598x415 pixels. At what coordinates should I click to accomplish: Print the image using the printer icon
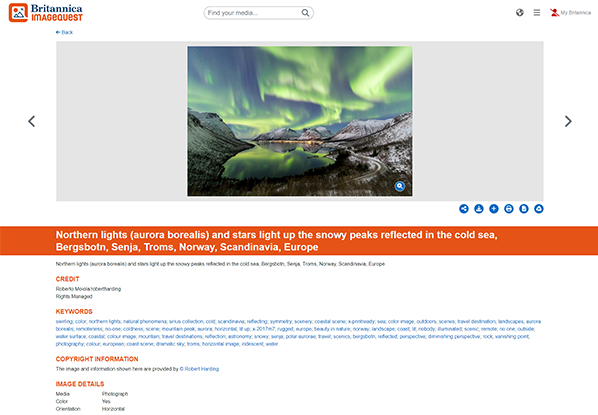coord(509,209)
